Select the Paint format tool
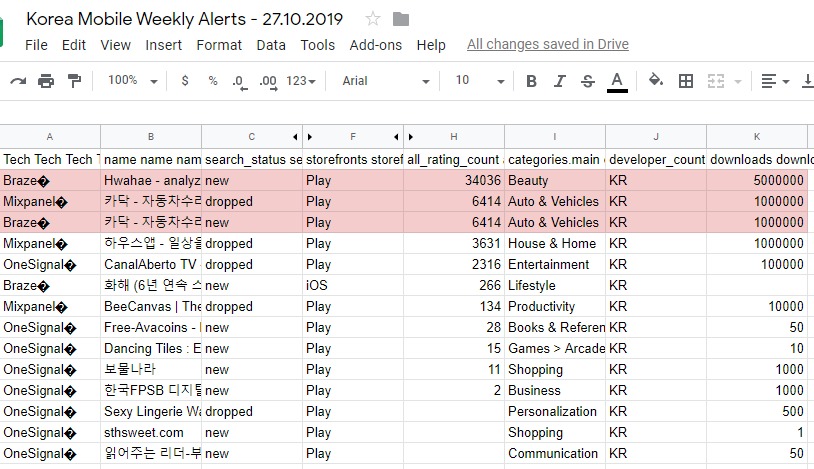This screenshot has height=469, width=814. (74, 81)
